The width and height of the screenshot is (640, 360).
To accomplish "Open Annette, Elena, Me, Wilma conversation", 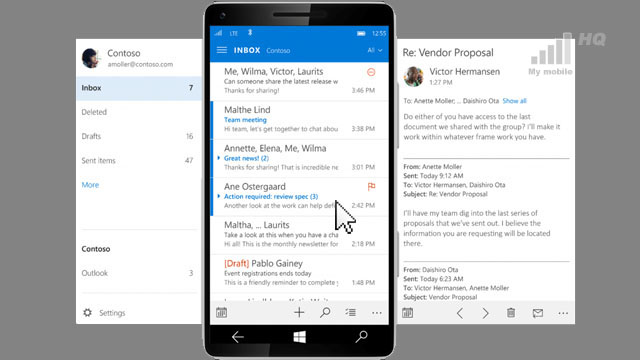I will pos(299,158).
